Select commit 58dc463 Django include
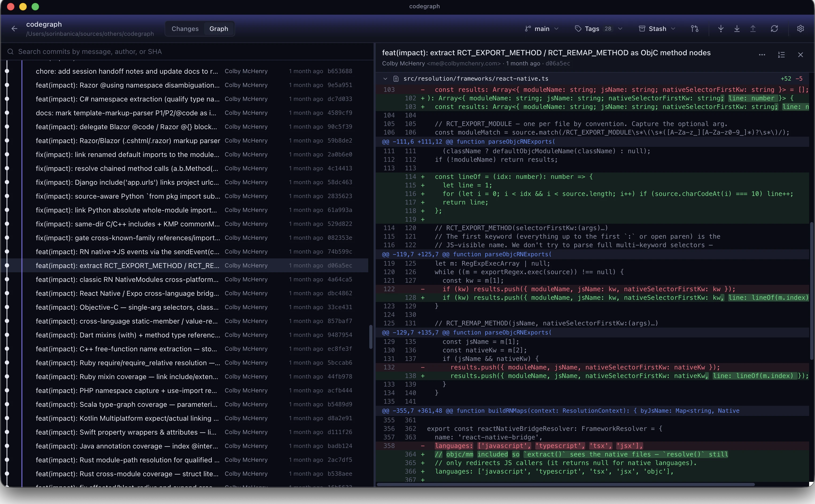Image resolution: width=815 pixels, height=504 pixels. tap(184, 182)
